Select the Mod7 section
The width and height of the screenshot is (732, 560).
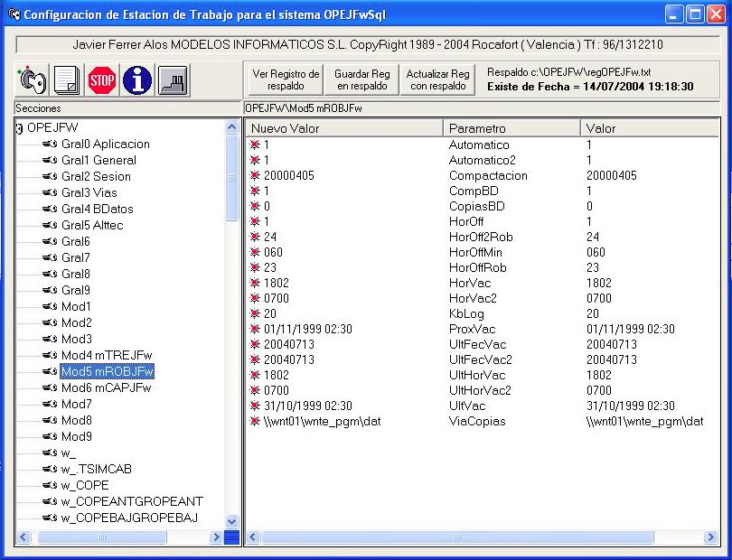pos(77,404)
